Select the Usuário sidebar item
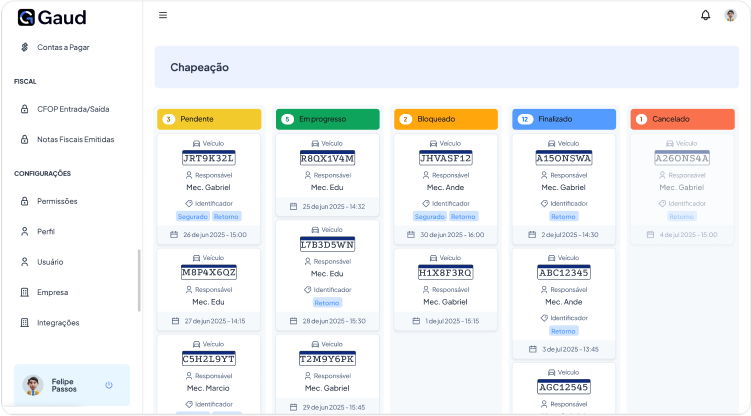The width and height of the screenshot is (751, 416). pos(49,262)
